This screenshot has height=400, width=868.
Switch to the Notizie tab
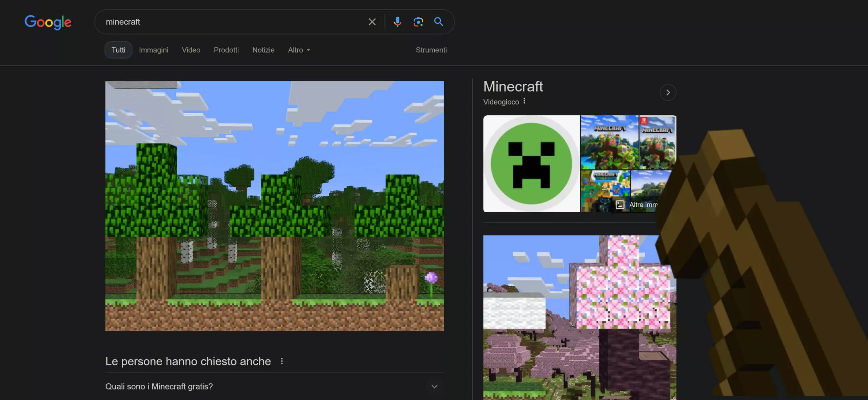263,50
